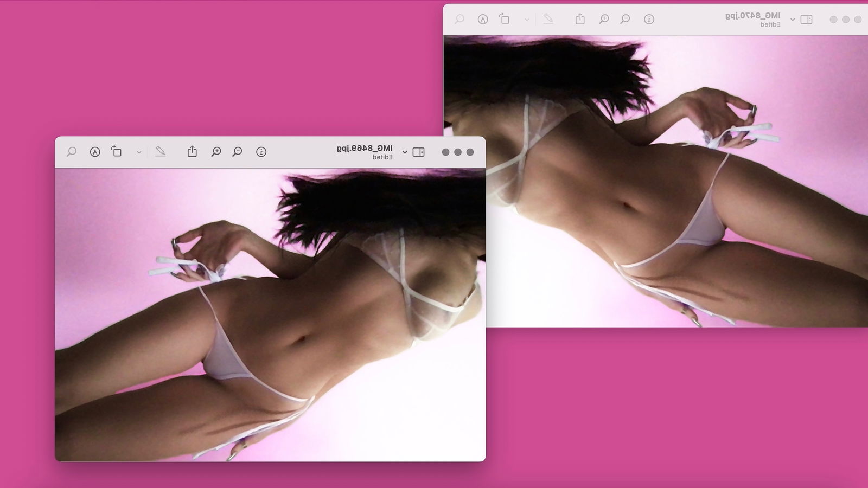The height and width of the screenshot is (488, 868).
Task: Click the rotate icon in the IMG_8469.jpg window
Action: pos(117,151)
